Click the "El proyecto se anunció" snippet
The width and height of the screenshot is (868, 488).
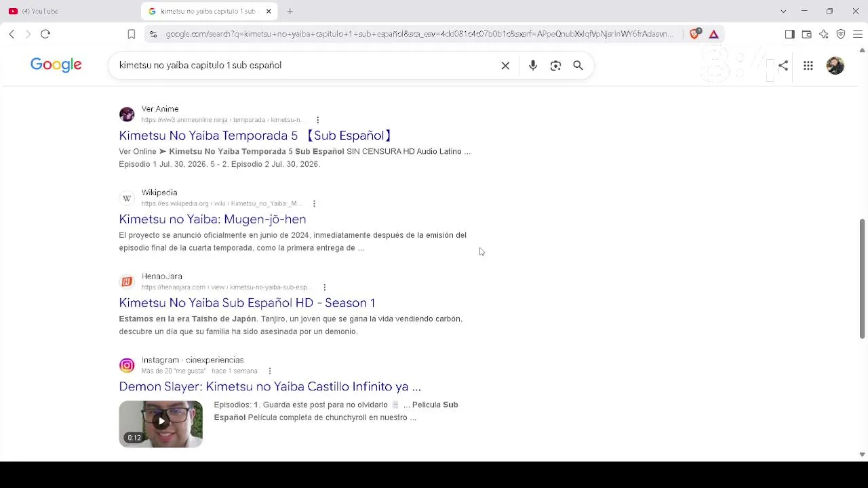pos(293,241)
